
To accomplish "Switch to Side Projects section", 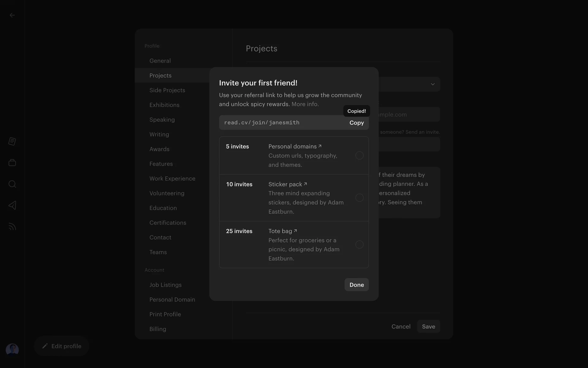I will pos(167,90).
